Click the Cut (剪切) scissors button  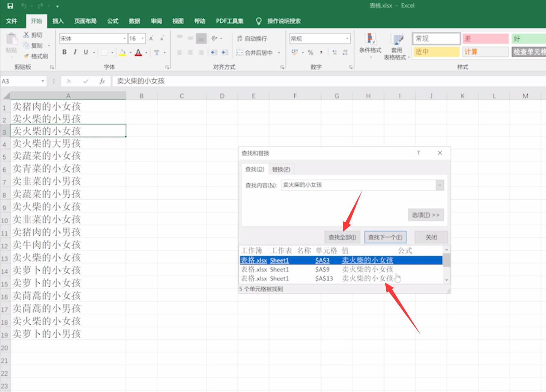point(33,35)
